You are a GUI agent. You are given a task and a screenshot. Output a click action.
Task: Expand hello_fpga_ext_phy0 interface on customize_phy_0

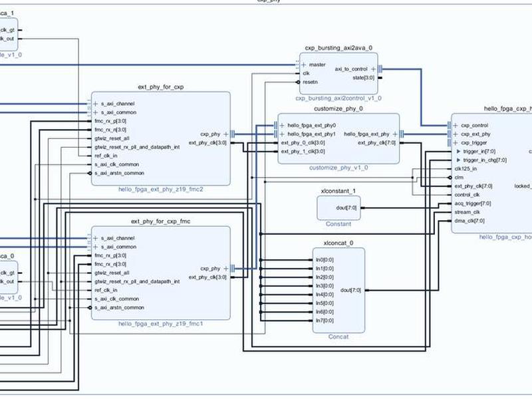282,125
